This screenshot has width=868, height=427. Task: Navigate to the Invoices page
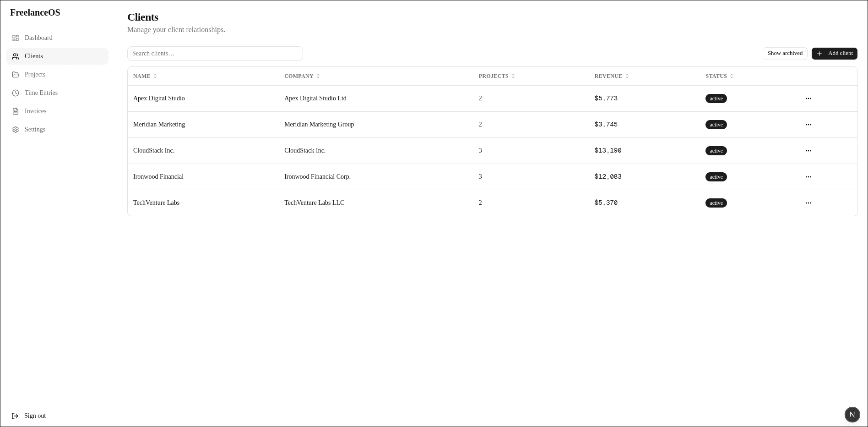point(57,111)
